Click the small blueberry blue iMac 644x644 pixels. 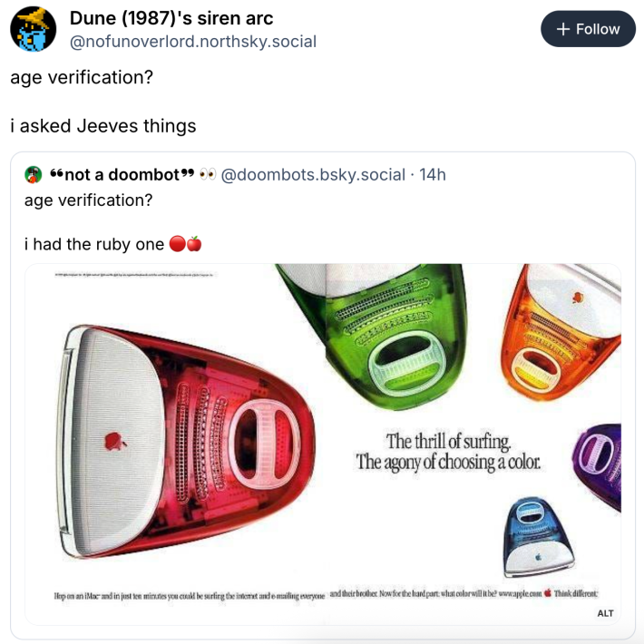point(535,535)
